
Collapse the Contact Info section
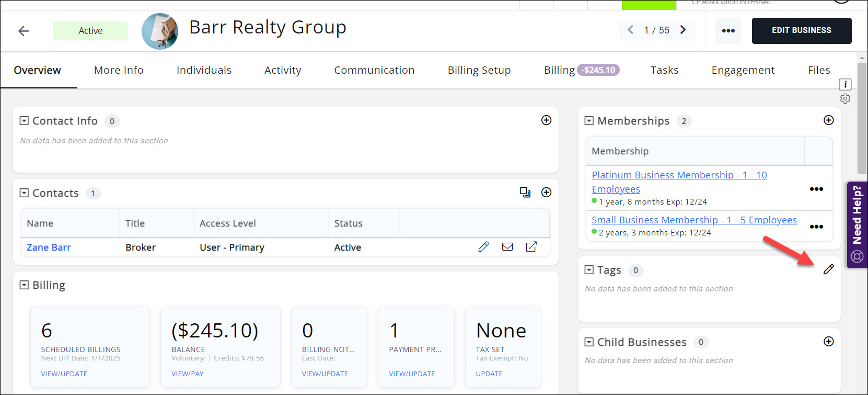(x=24, y=121)
